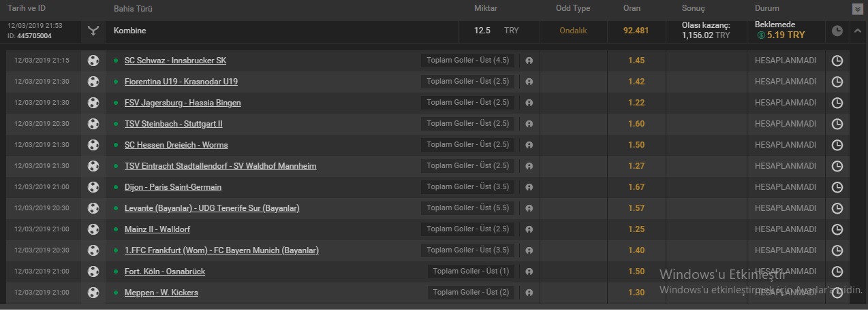868x313 pixels.
Task: Click the 5.19 TRY cashout coin icon
Action: coord(760,35)
